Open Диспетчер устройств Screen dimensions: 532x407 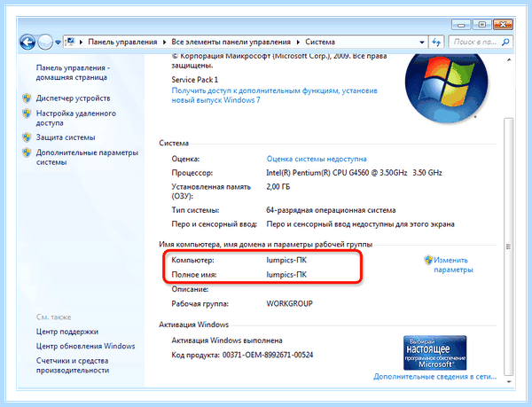click(x=74, y=98)
